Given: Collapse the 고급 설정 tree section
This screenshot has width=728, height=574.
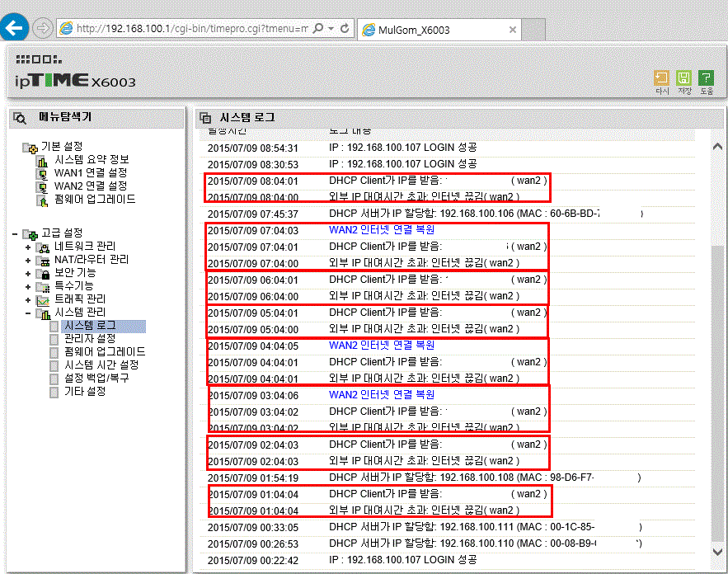Looking at the screenshot, I should click(16, 234).
